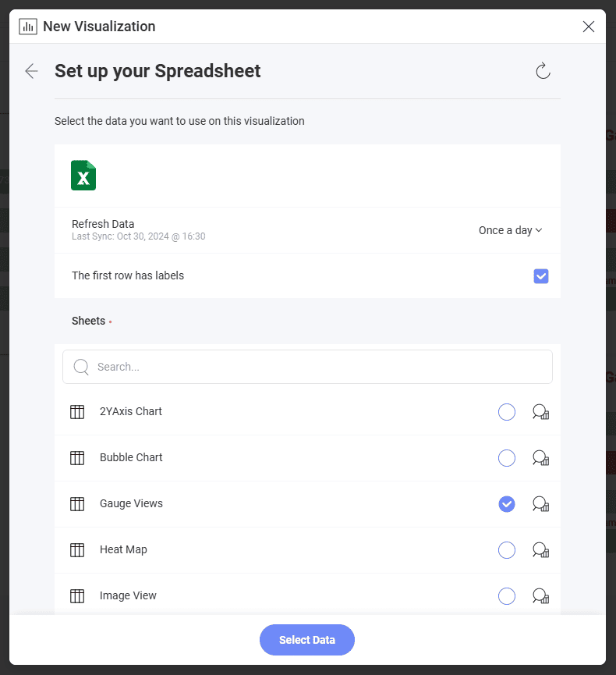Select the Heat Map radio button

(x=506, y=550)
